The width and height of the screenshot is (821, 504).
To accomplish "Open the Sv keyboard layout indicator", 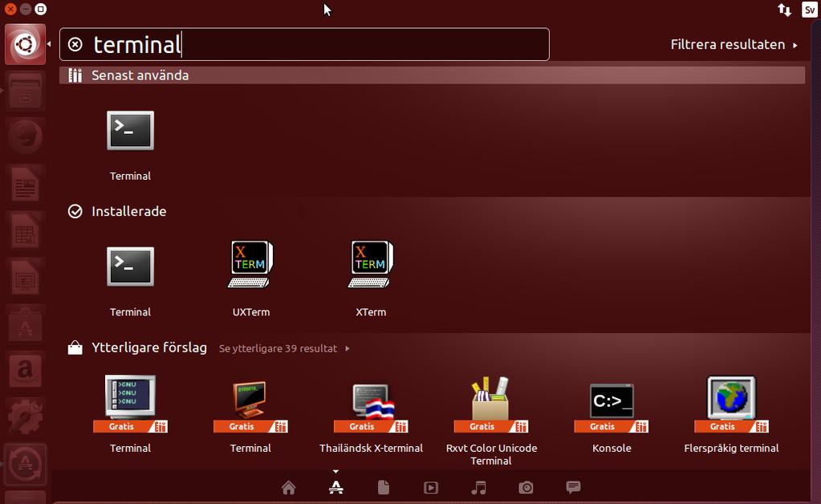I will pyautogui.click(x=810, y=10).
